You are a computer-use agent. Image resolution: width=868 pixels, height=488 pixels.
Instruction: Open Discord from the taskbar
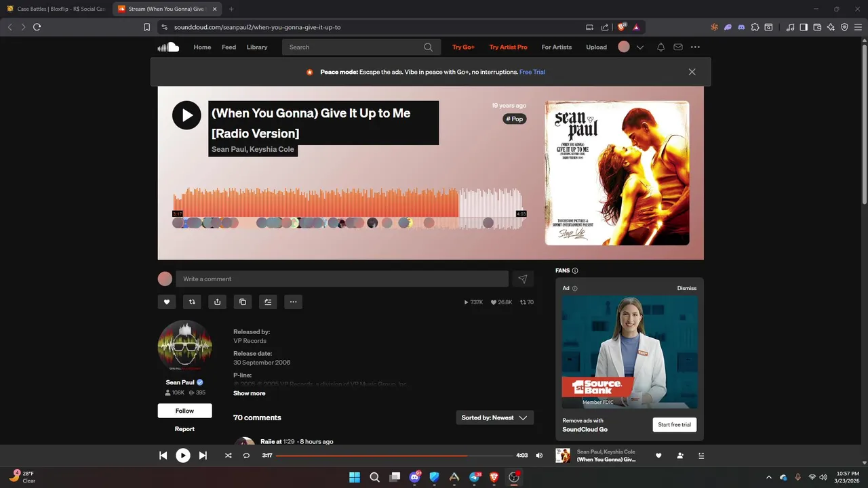click(x=414, y=477)
